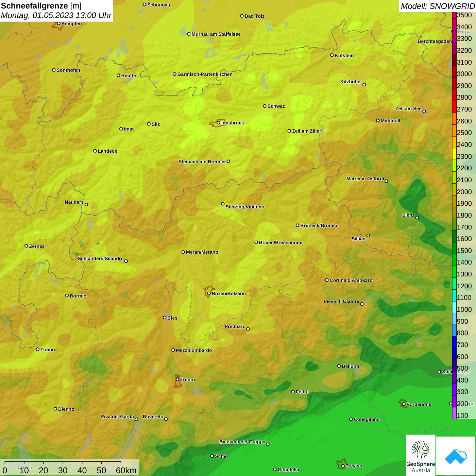Select the 2300 m yellow legend color
This screenshot has height=476, width=476.
tap(454, 154)
